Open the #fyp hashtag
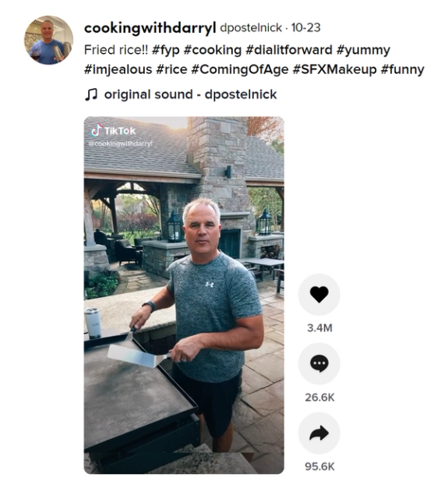 [x=165, y=50]
